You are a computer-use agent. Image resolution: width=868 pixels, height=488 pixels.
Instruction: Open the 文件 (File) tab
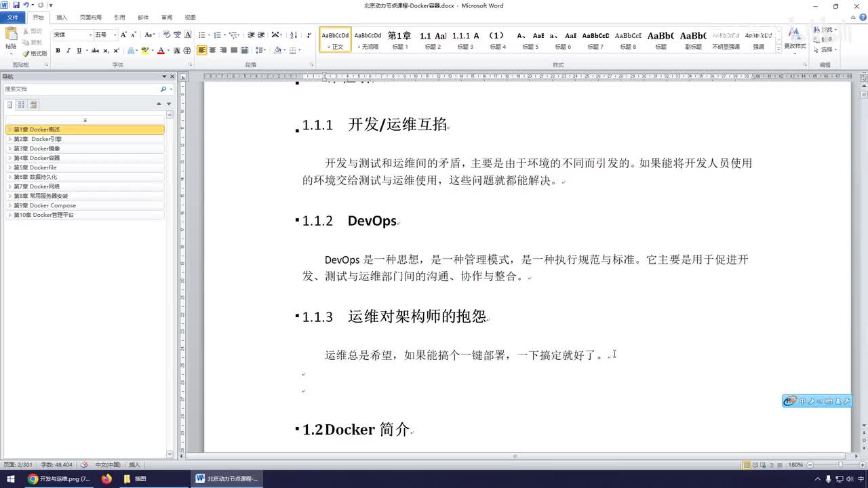(x=13, y=18)
